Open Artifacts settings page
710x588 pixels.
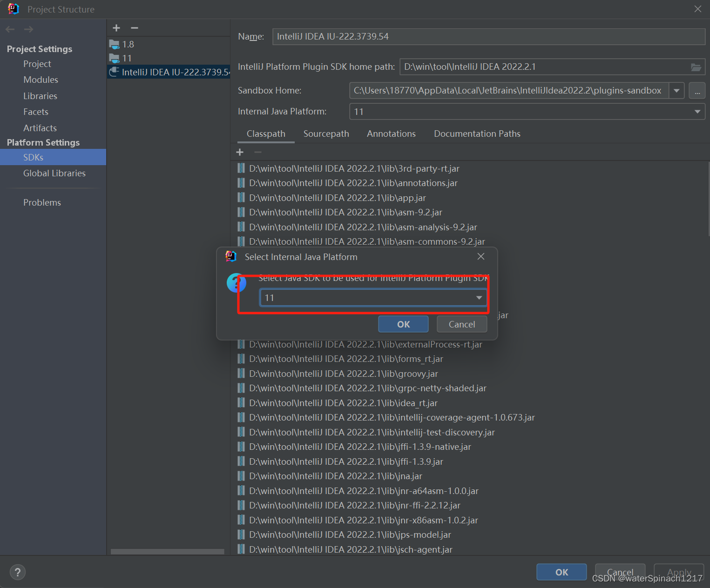point(40,128)
